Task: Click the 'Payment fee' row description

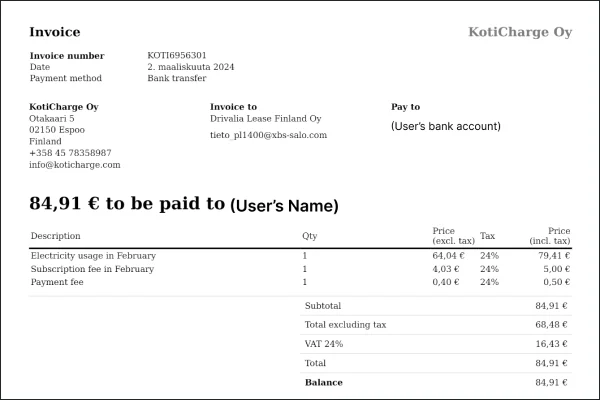Action: tap(57, 282)
